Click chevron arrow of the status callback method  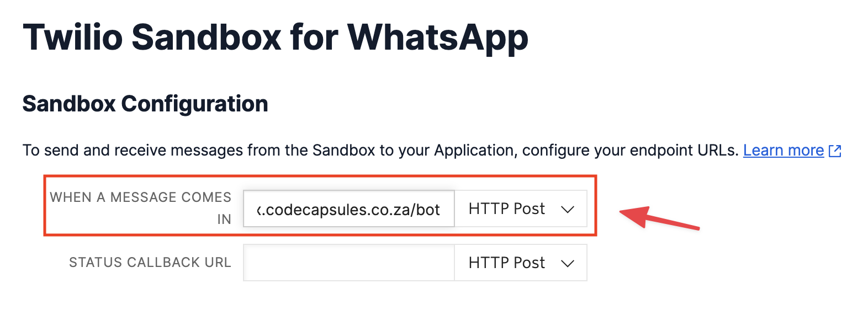568,264
